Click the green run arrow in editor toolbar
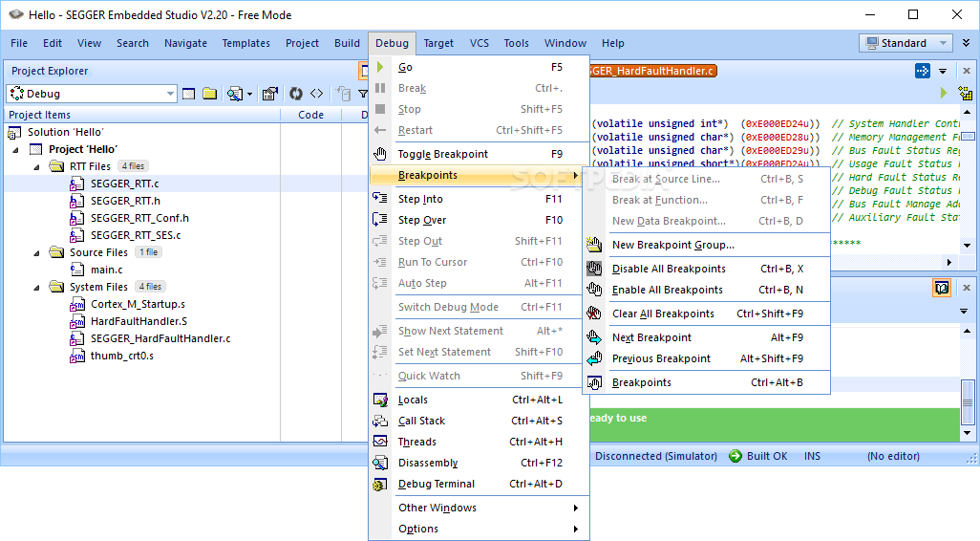The image size is (980, 541). pyautogui.click(x=943, y=94)
